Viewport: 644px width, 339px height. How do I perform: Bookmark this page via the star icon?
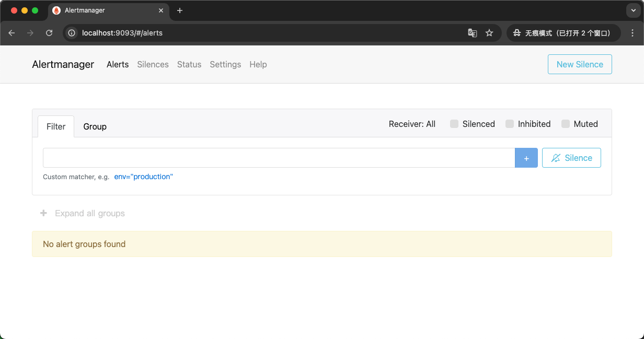tap(489, 32)
